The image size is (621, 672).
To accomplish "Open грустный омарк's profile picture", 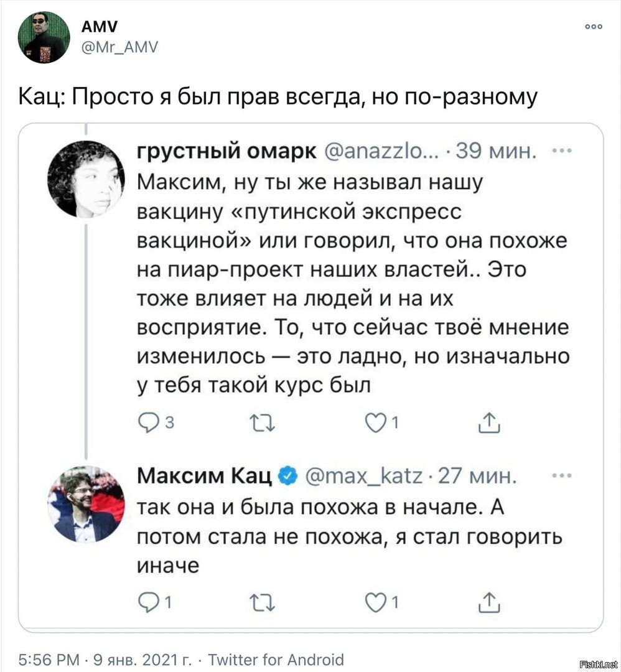I will (86, 179).
